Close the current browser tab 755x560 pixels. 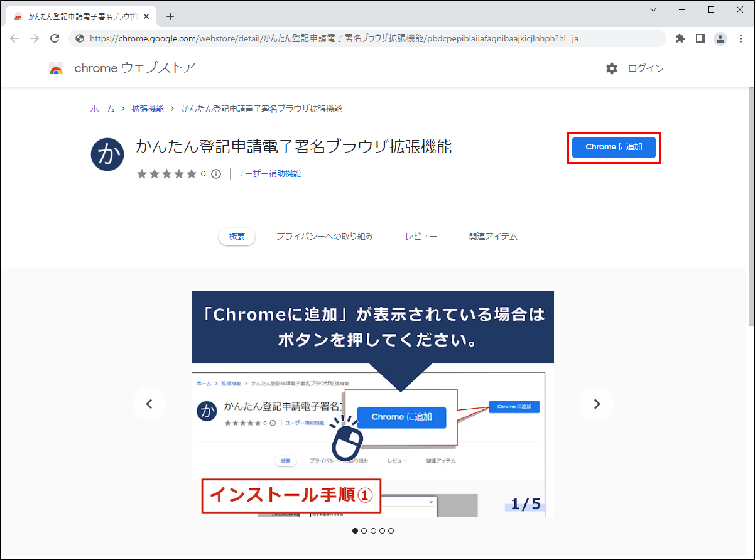(x=146, y=16)
